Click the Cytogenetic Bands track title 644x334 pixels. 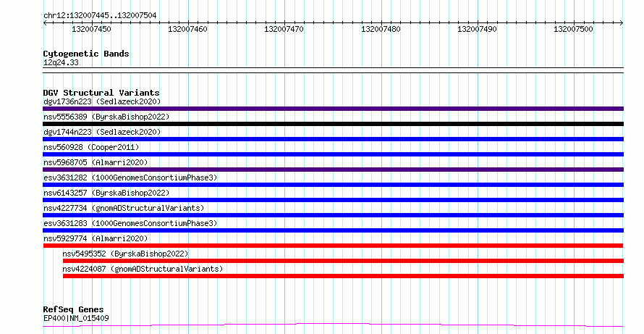(x=86, y=54)
